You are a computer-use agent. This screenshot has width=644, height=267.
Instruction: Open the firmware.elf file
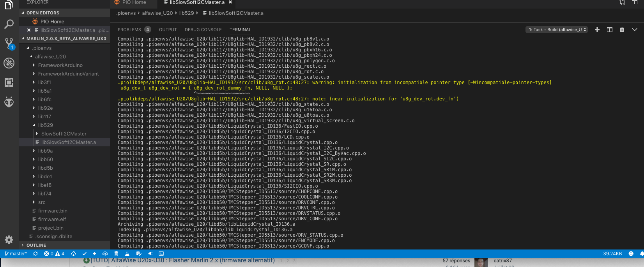tap(64, 219)
